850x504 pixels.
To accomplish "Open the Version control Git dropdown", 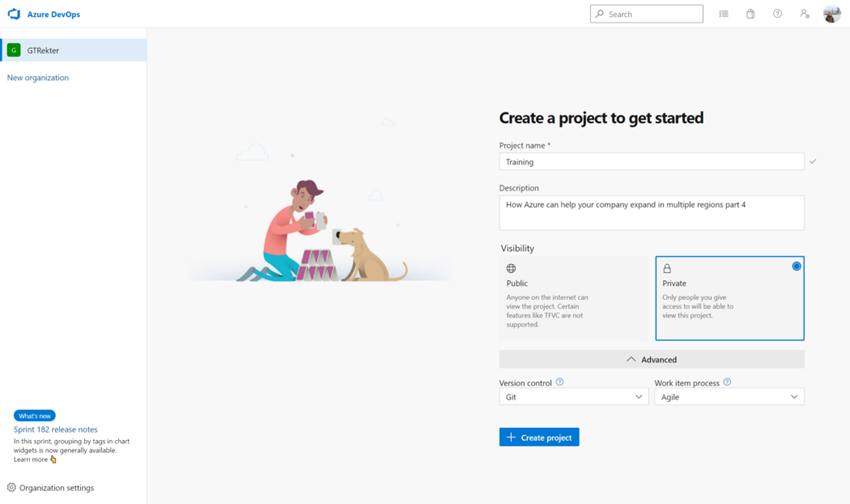I will 574,397.
